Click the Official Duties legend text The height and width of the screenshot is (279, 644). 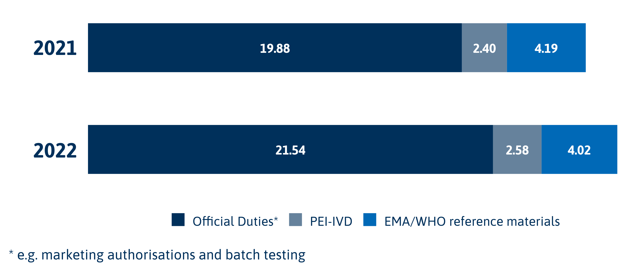pyautogui.click(x=235, y=221)
